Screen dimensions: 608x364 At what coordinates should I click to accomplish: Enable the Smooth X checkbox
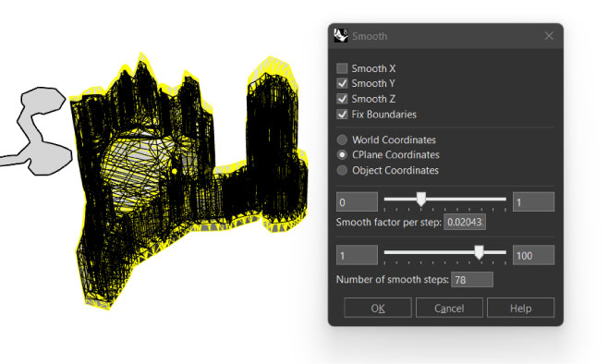(342, 68)
